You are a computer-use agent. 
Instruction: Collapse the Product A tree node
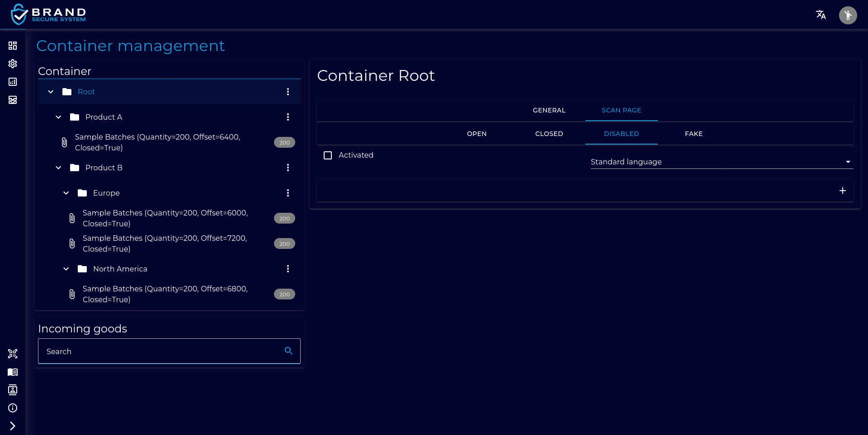coord(58,117)
